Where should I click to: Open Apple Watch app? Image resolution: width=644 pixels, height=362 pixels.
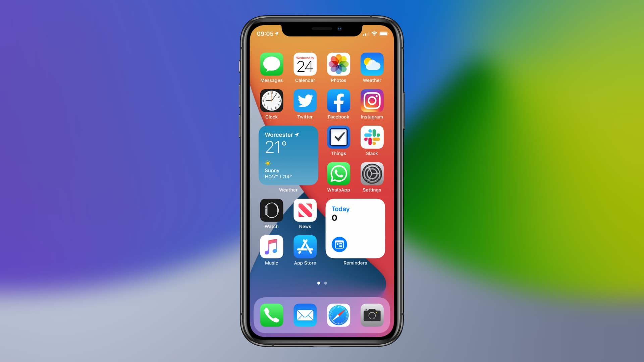click(x=271, y=210)
